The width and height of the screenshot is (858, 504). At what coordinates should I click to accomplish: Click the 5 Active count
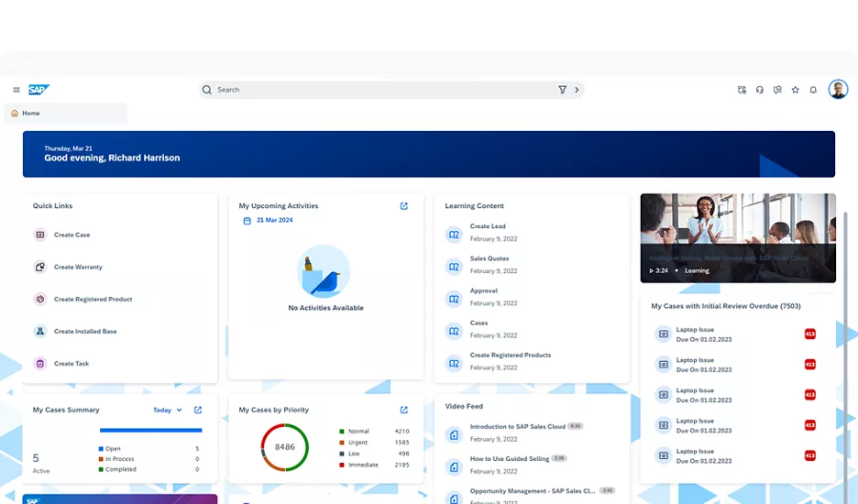point(40,463)
